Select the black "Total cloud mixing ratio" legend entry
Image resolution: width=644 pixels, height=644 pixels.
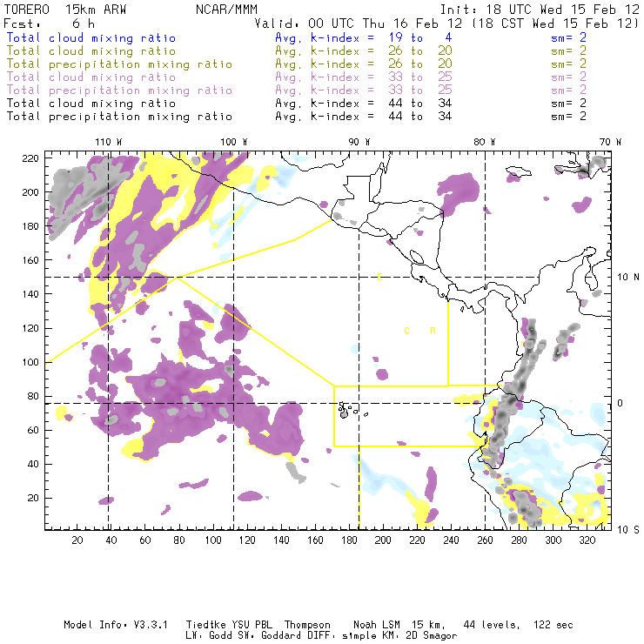[x=91, y=103]
